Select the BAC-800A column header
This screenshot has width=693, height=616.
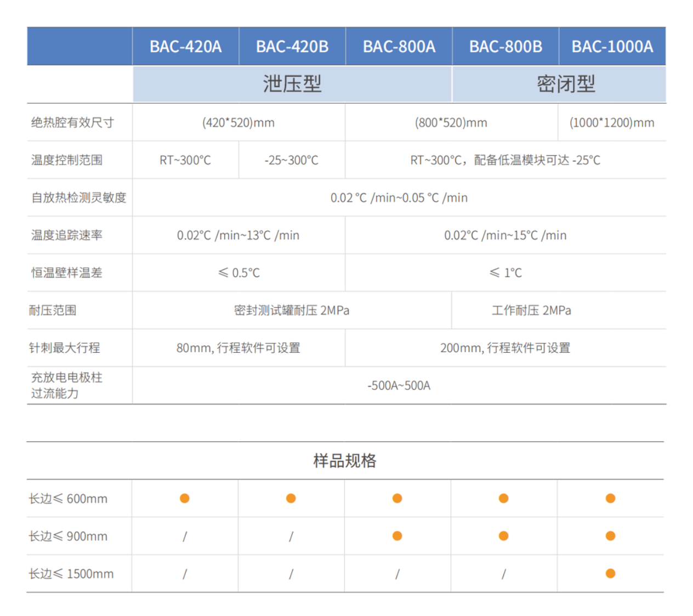pyautogui.click(x=399, y=47)
